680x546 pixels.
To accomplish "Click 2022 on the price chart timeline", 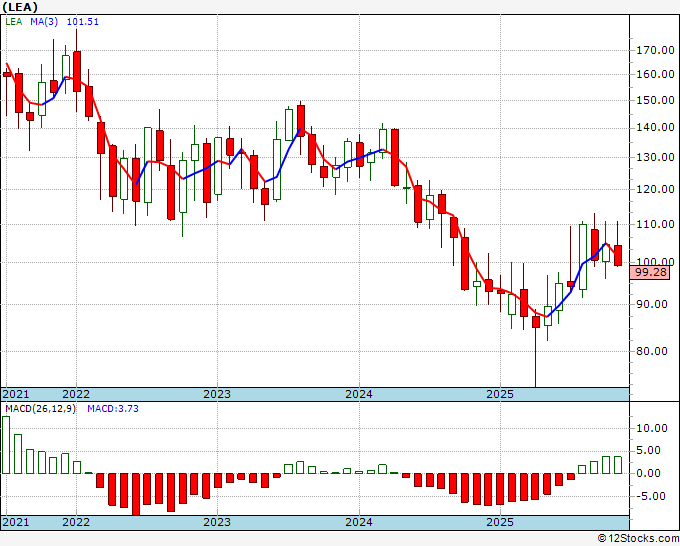I will (76, 394).
